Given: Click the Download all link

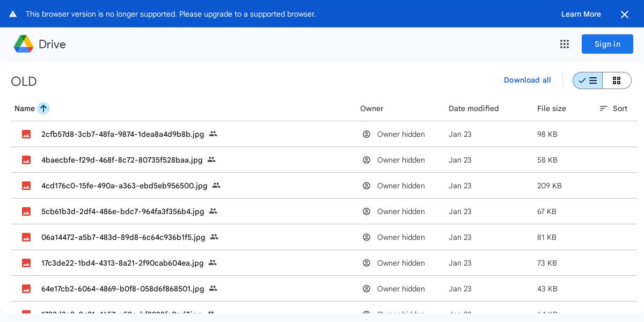Looking at the screenshot, I should (x=527, y=80).
